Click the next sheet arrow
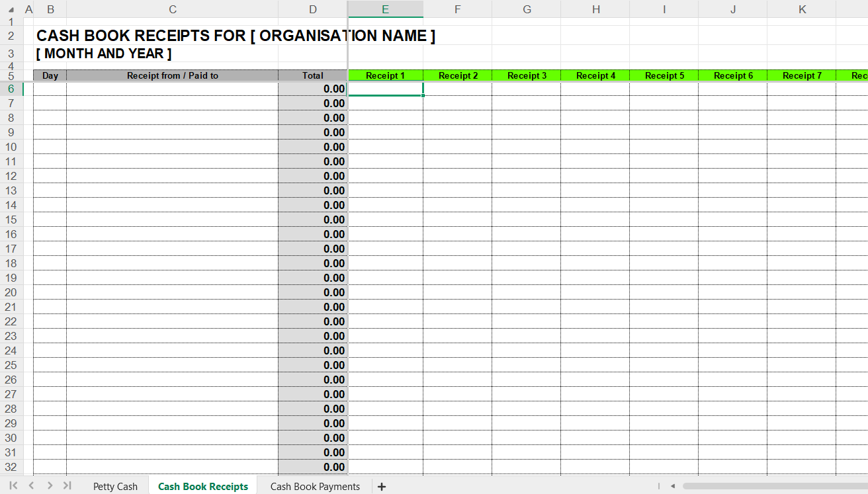The height and width of the screenshot is (494, 868). 50,485
